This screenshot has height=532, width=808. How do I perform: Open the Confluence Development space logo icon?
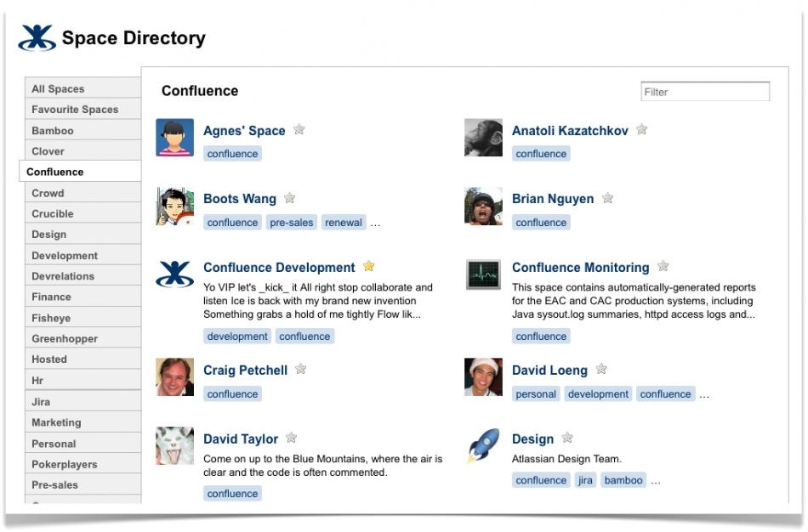(174, 274)
